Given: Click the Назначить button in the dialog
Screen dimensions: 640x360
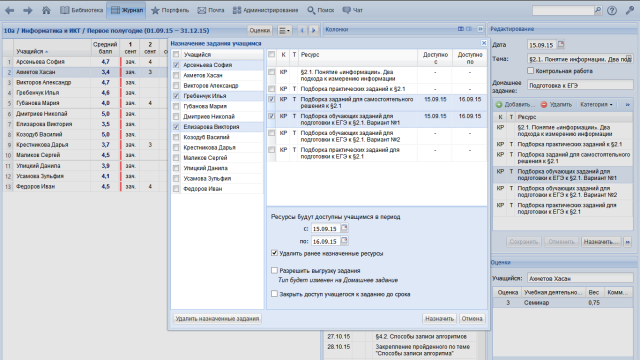Looking at the screenshot, I should click(x=439, y=318).
